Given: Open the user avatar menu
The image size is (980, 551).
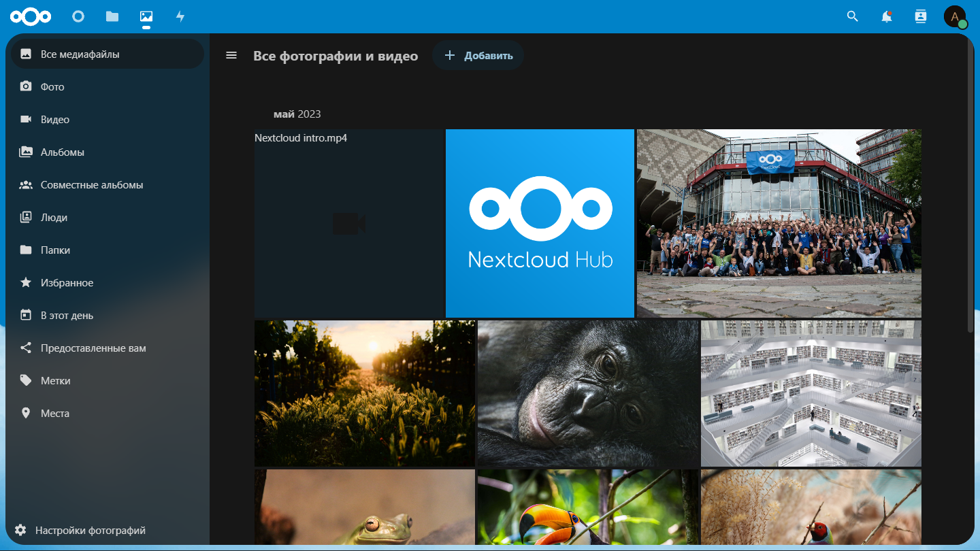Looking at the screenshot, I should [x=955, y=16].
